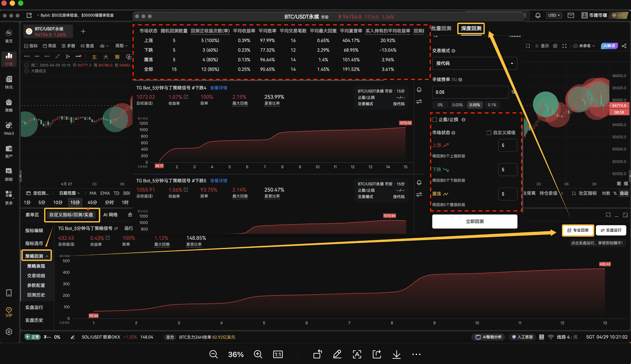
Task: Open the candlestick chart type dropdown
Action: pyautogui.click(x=104, y=46)
